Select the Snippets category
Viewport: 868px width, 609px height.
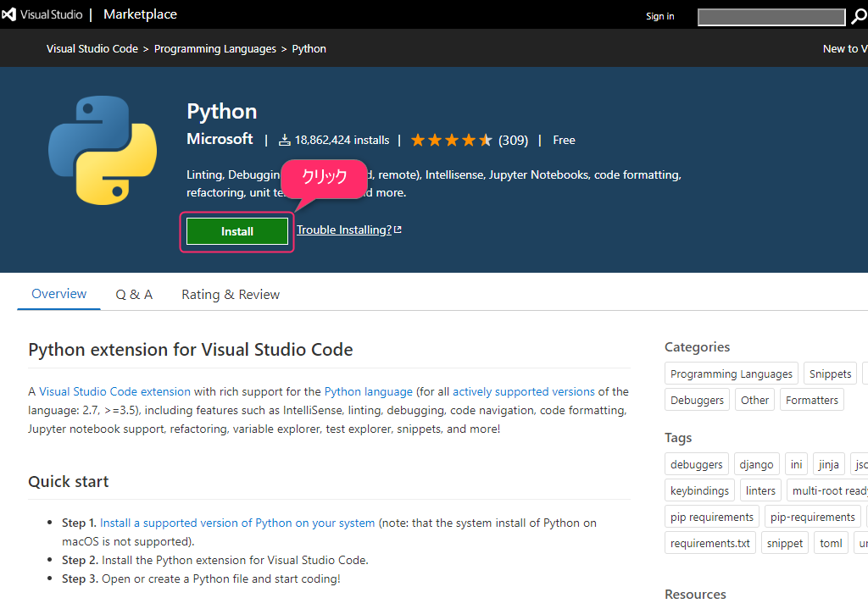(x=831, y=374)
